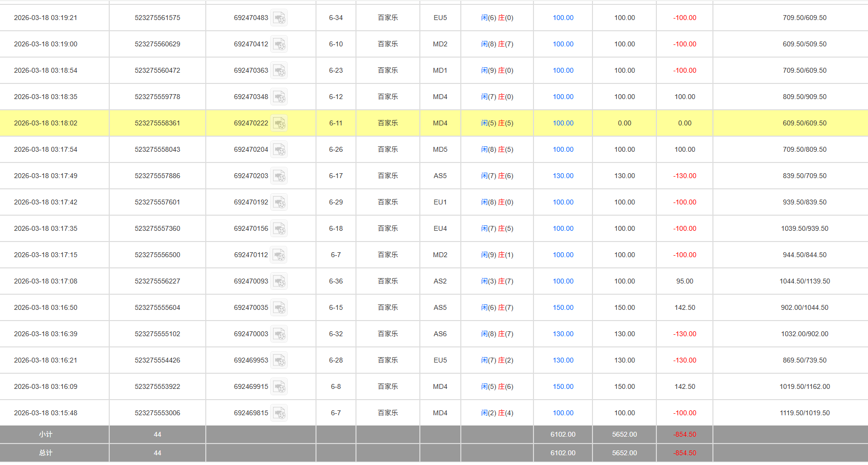Launch video replay for game 692469915

(x=279, y=387)
